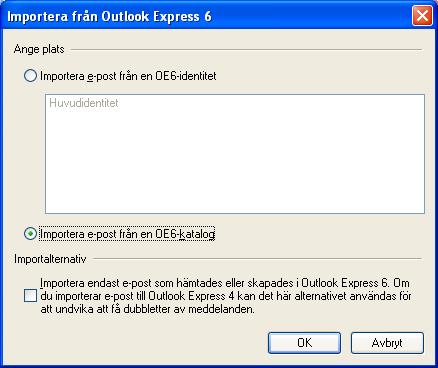Select the OE6-identitet import radio button
This screenshot has width=438, height=368.
[x=30, y=76]
